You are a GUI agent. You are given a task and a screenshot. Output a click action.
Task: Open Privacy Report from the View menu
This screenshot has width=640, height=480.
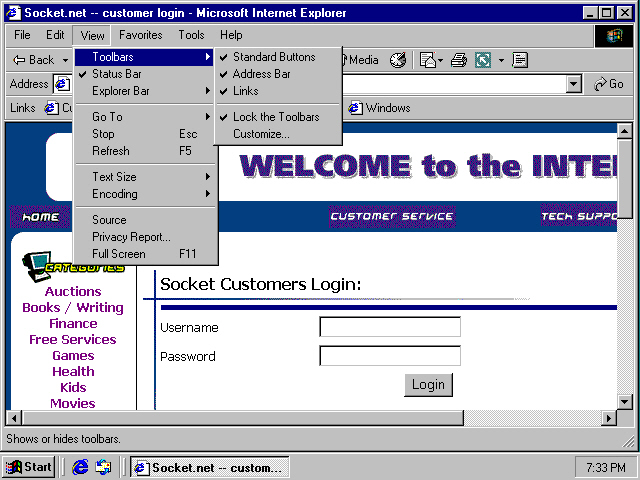point(144,237)
